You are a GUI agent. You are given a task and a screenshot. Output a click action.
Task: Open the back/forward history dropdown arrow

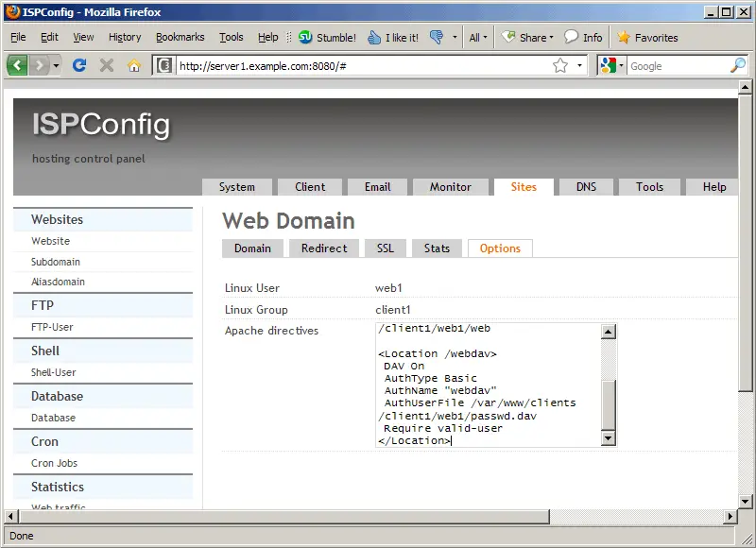(56, 65)
